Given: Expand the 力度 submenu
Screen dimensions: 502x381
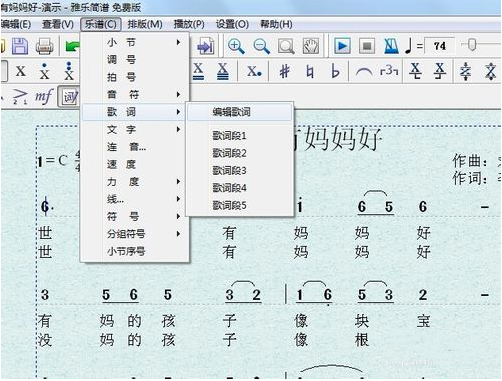Looking at the screenshot, I should 135,182.
